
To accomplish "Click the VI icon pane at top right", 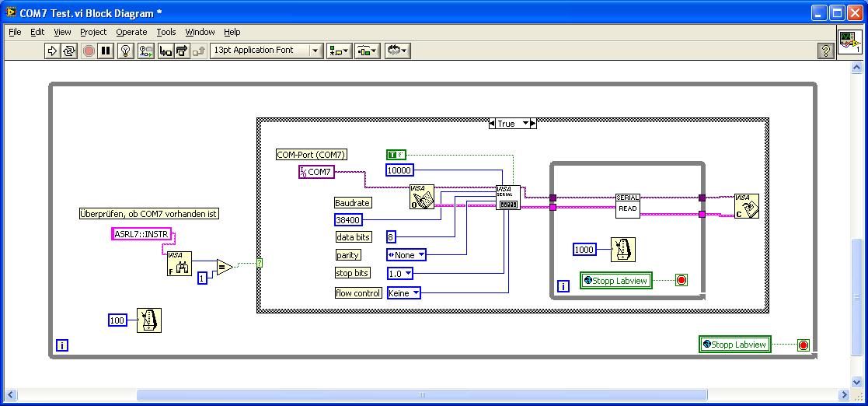I will [x=849, y=43].
